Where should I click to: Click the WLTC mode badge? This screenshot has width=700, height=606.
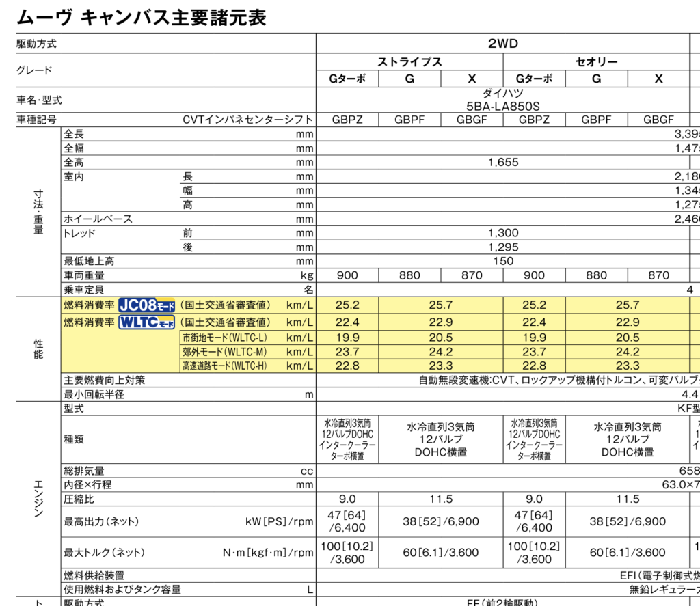pos(146,322)
